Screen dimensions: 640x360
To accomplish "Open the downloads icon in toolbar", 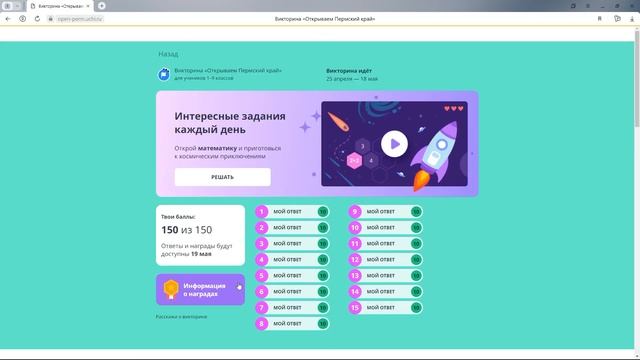I will pyautogui.click(x=632, y=19).
